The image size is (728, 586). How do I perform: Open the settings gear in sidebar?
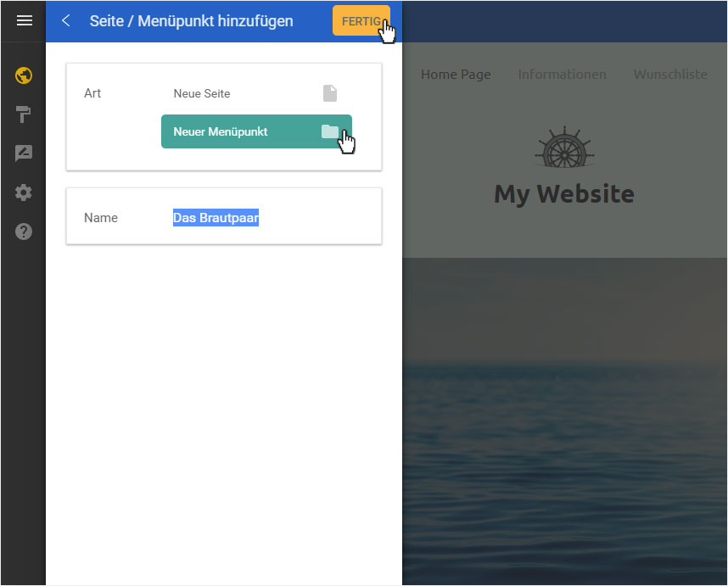24,193
